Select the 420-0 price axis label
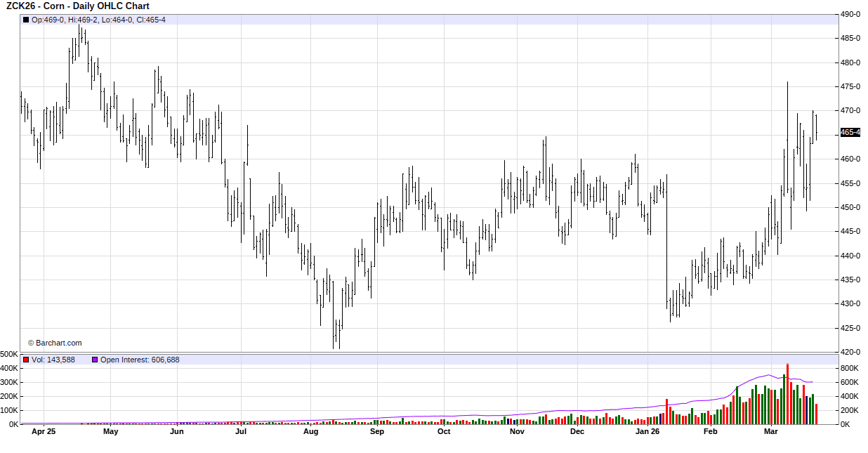868x453 pixels. tap(850, 352)
